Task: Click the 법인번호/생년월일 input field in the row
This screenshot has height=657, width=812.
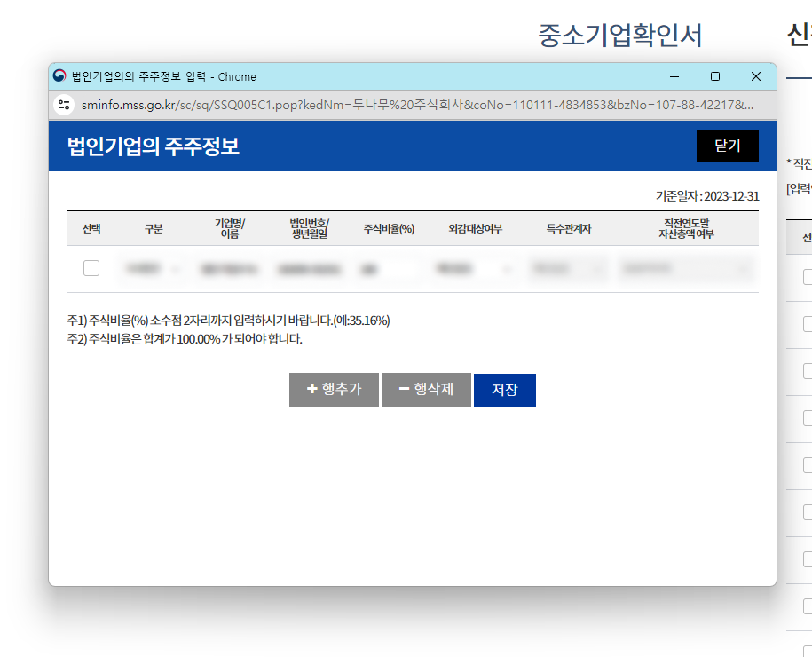Action: [309, 269]
